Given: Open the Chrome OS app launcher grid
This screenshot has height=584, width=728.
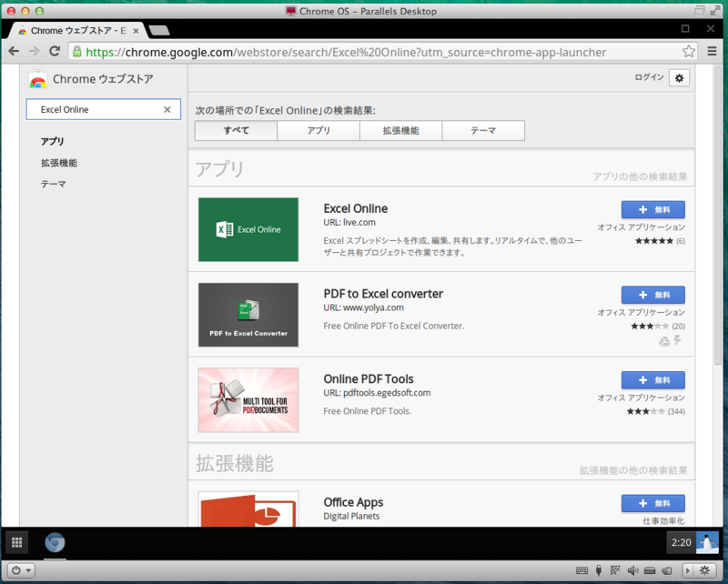Looking at the screenshot, I should click(x=17, y=542).
